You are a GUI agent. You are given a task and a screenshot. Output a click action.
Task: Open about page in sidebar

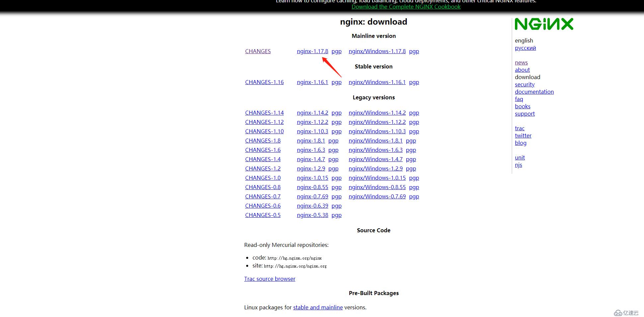click(522, 70)
